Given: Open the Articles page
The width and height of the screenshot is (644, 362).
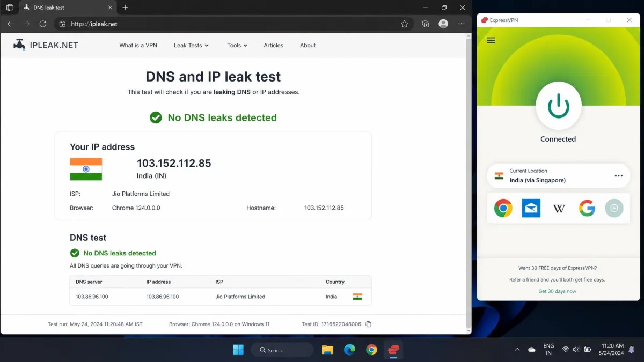Looking at the screenshot, I should pyautogui.click(x=273, y=46).
